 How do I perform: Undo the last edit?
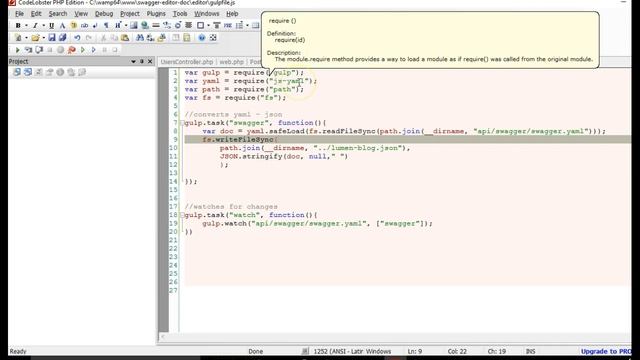(x=77, y=38)
